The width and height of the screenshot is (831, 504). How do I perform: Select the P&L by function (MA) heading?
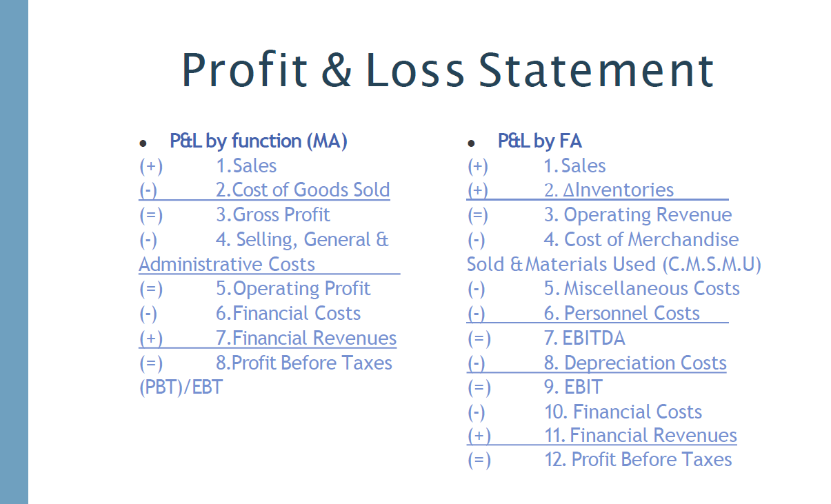[259, 141]
